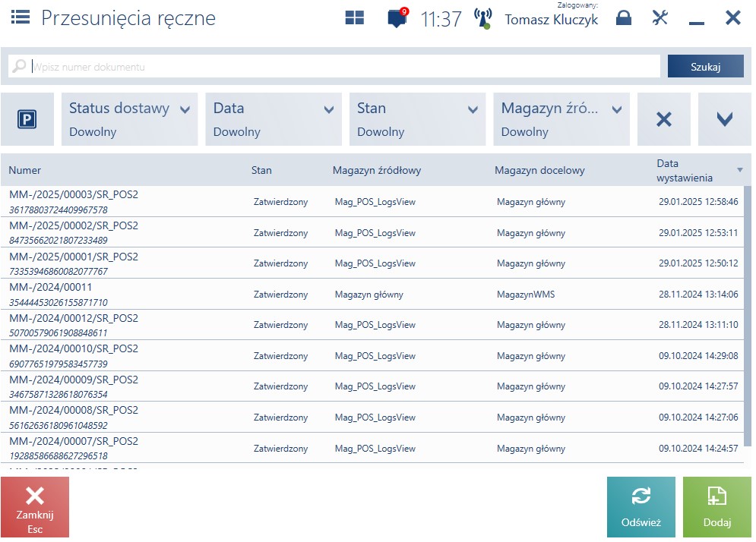Lock the session with padlock icon
This screenshot has width=756, height=542.
click(623, 17)
